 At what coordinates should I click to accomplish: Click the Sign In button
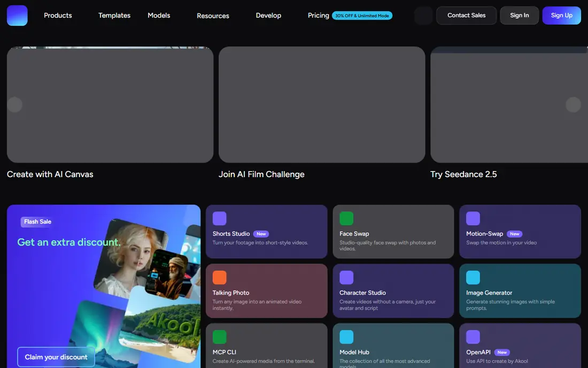click(x=519, y=16)
